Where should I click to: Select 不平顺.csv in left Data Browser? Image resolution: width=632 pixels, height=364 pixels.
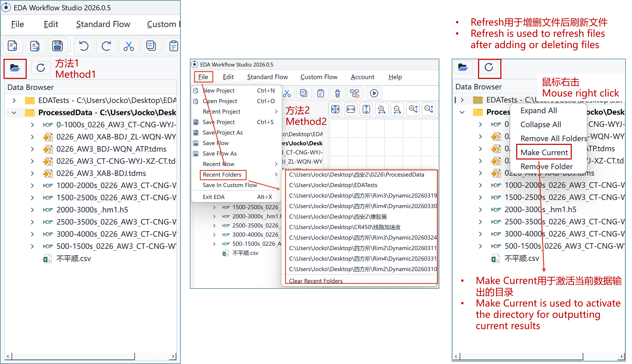(x=73, y=258)
